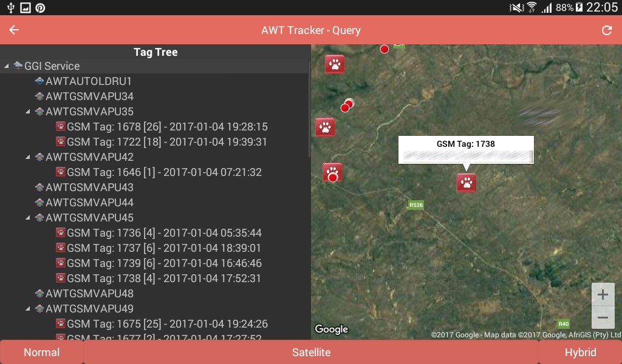Select the AWTGSMVAPU48 device
The height and width of the screenshot is (364, 622).
tap(90, 294)
